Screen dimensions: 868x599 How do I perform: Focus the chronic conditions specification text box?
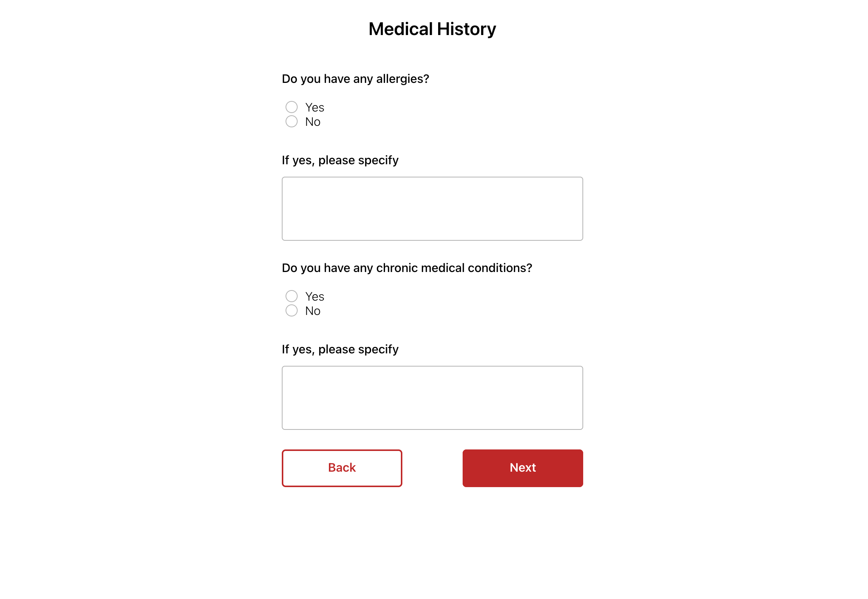pos(432,398)
